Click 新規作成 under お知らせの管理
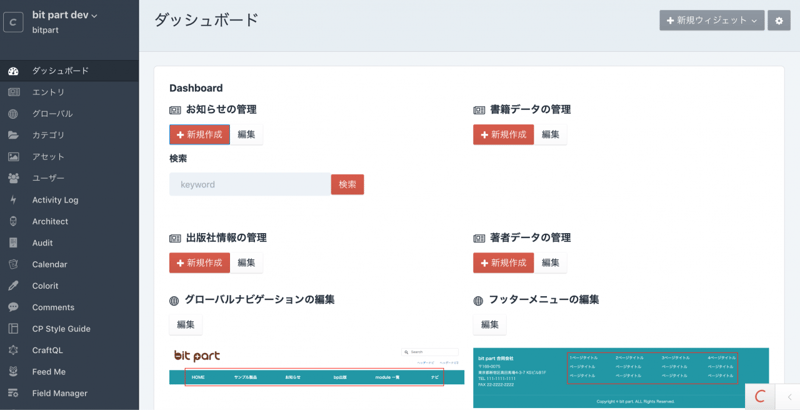800x410 pixels. coord(199,134)
